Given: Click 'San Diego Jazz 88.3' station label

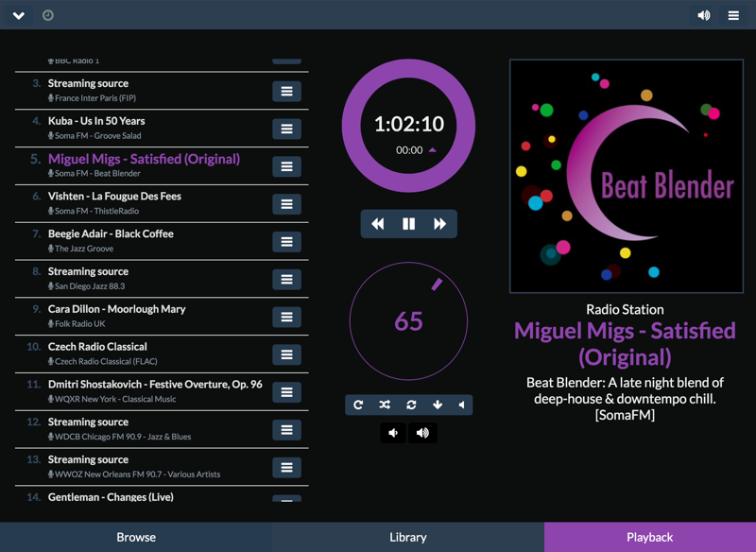Looking at the screenshot, I should coord(90,285).
